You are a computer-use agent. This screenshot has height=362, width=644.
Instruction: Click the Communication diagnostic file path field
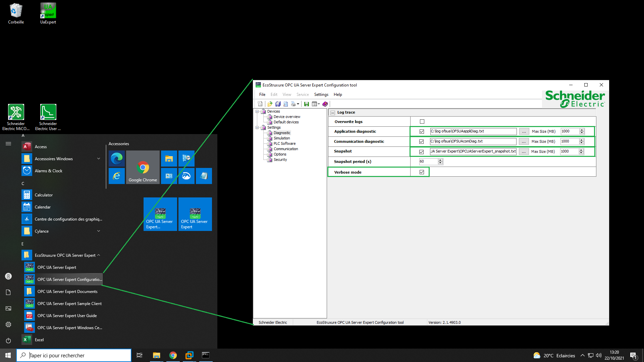click(473, 141)
